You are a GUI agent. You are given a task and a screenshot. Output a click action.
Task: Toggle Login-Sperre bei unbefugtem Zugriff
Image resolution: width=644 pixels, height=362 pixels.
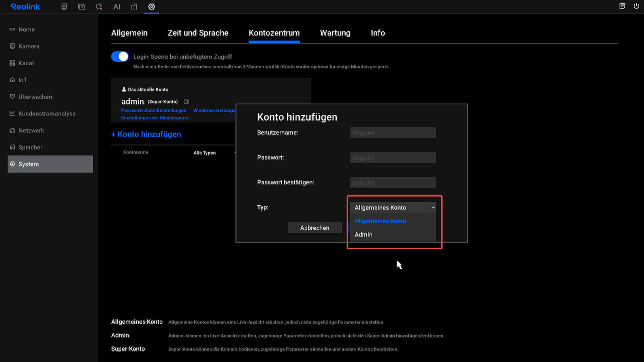coord(120,57)
